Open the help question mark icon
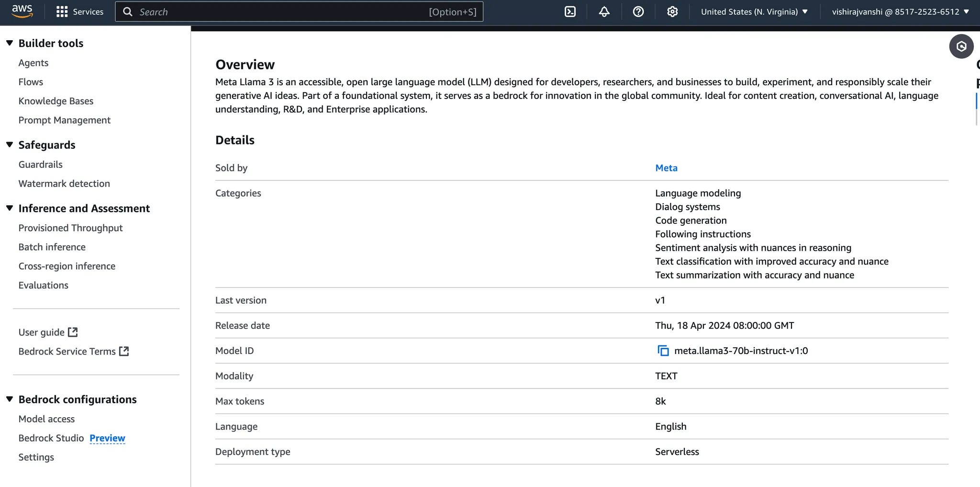 (638, 12)
